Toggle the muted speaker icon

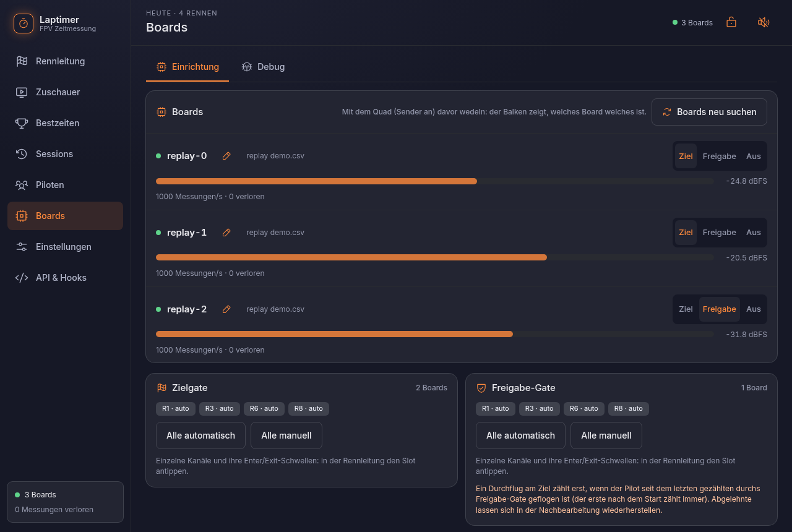pos(764,22)
